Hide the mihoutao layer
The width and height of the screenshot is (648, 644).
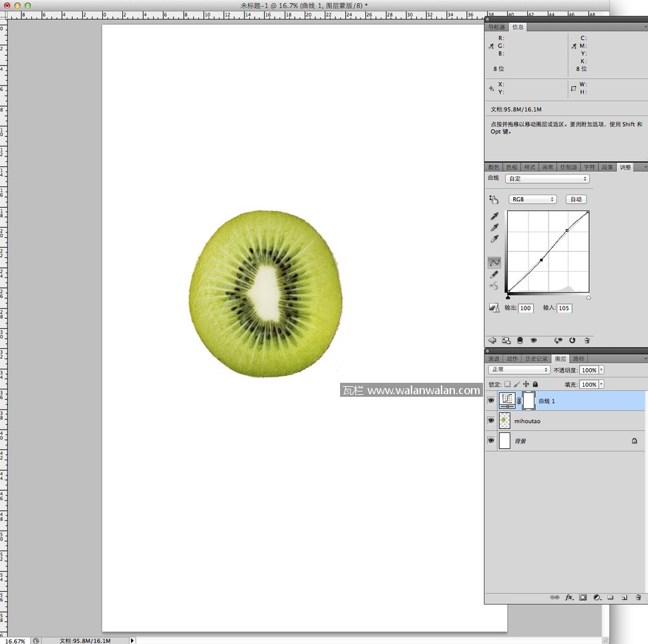pos(491,421)
